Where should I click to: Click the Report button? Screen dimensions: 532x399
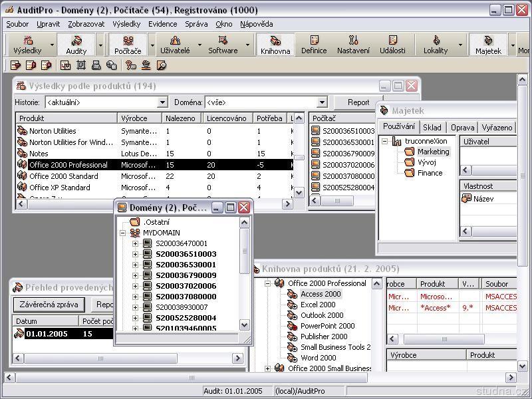pyautogui.click(x=358, y=102)
